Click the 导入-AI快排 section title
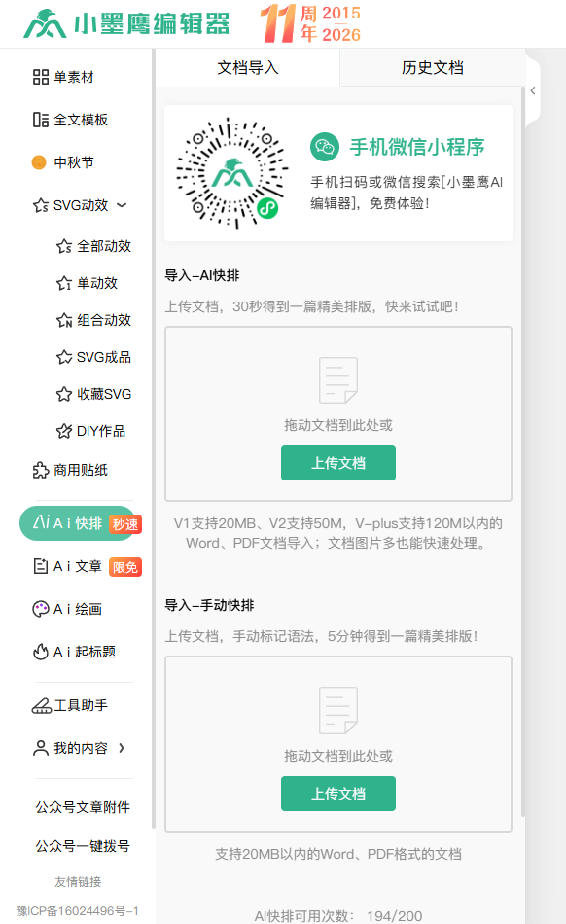The width and height of the screenshot is (566, 924). [x=202, y=276]
